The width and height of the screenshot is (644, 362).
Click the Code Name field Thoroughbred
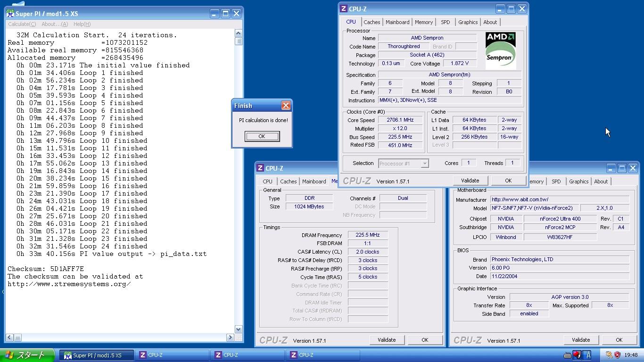tap(404, 47)
